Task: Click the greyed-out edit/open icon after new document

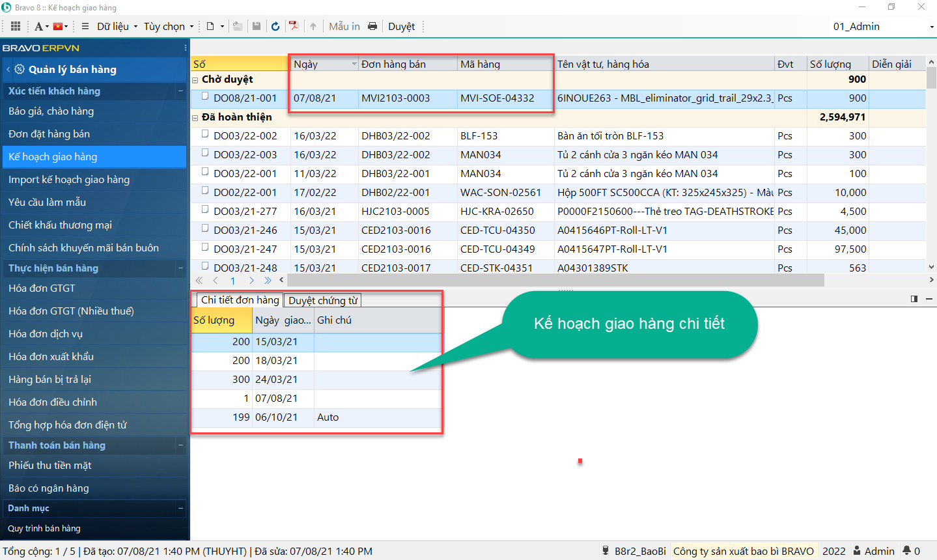Action: [238, 26]
